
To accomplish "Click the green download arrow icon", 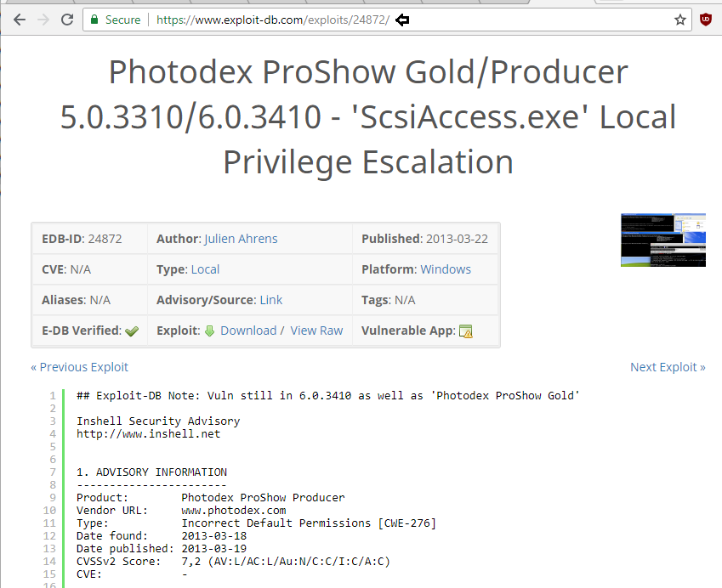I will pos(209,331).
